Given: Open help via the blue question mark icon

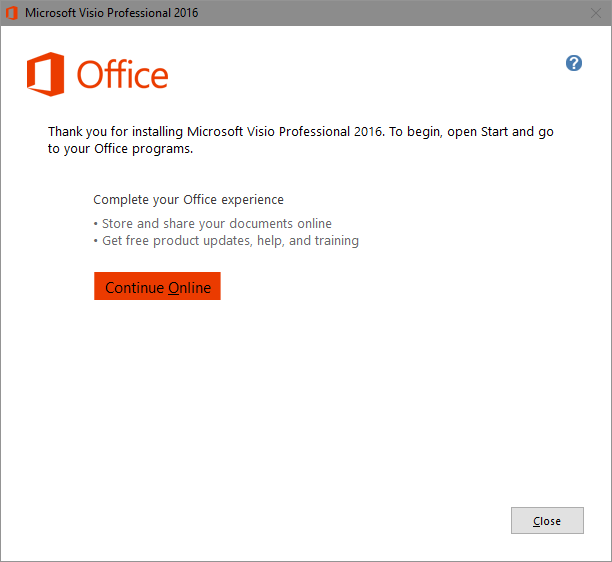Looking at the screenshot, I should pos(574,63).
